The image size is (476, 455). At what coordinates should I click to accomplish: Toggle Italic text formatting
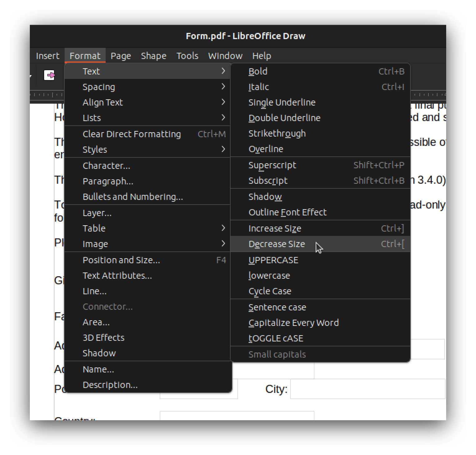[320, 87]
